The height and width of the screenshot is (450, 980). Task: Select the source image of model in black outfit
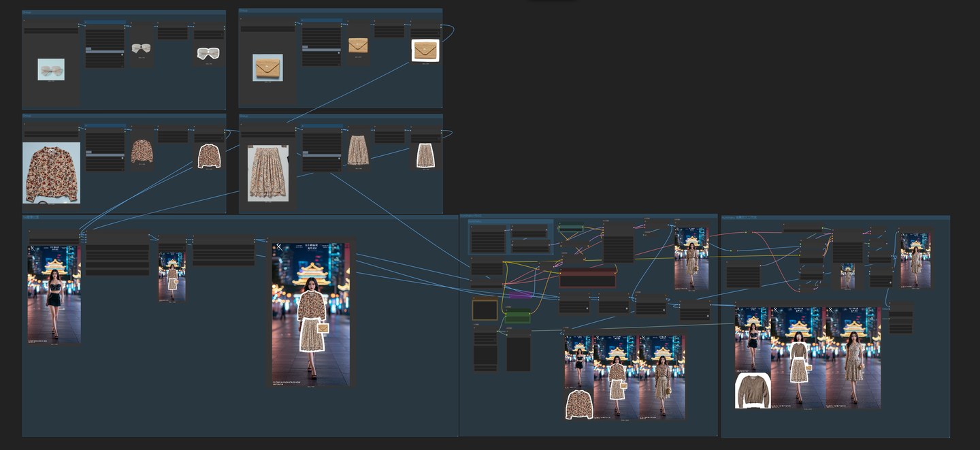pyautogui.click(x=54, y=293)
